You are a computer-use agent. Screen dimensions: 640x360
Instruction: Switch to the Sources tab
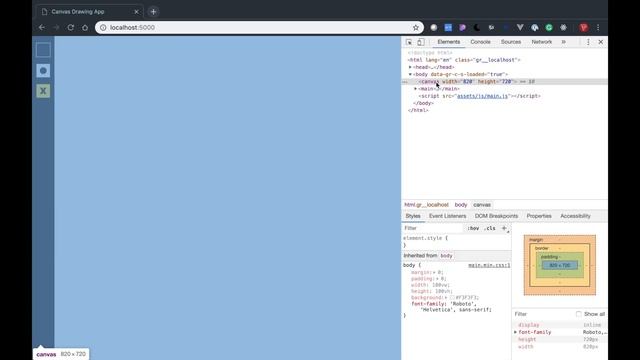(x=511, y=42)
